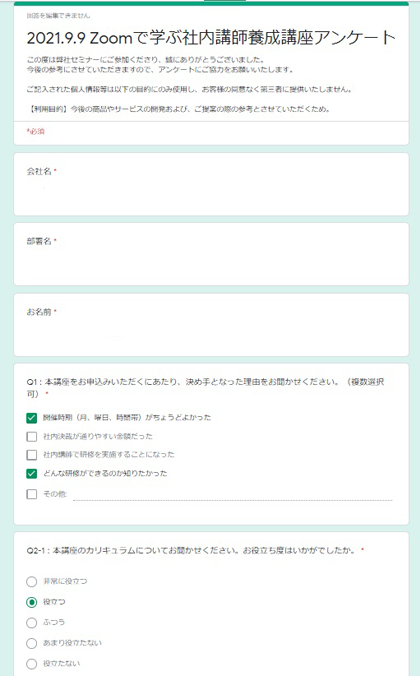Uncheck どんな研修ができるのか知りたかった checkbox
The height and width of the screenshot is (676, 420).
point(31,474)
